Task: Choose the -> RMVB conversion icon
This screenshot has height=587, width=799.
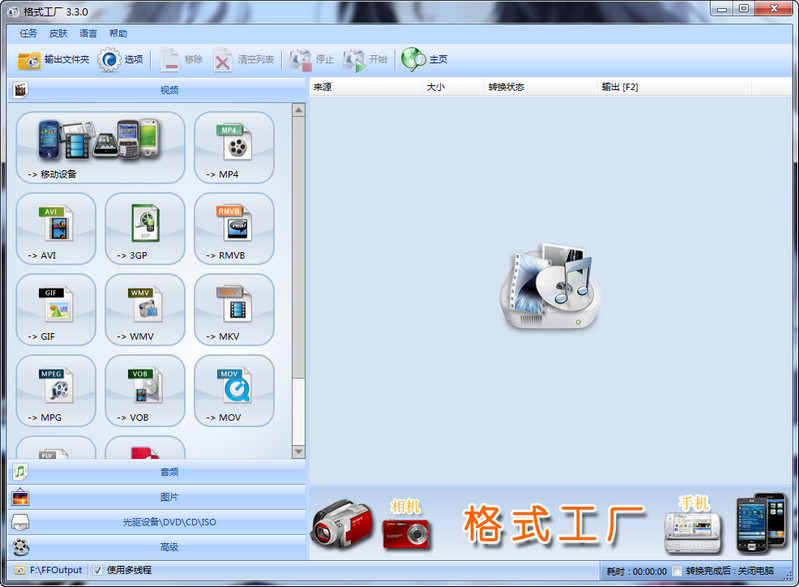Action: click(x=234, y=229)
